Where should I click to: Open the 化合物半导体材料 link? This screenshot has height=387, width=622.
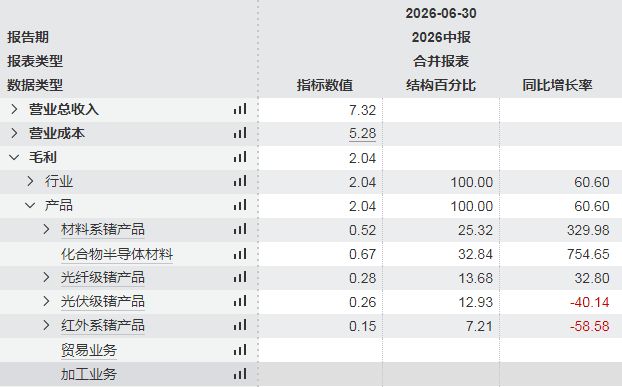tap(117, 254)
